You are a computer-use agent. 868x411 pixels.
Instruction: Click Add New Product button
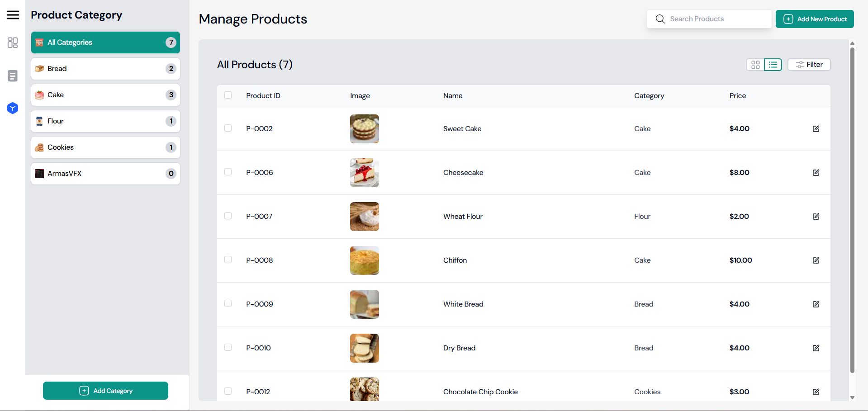pos(815,19)
